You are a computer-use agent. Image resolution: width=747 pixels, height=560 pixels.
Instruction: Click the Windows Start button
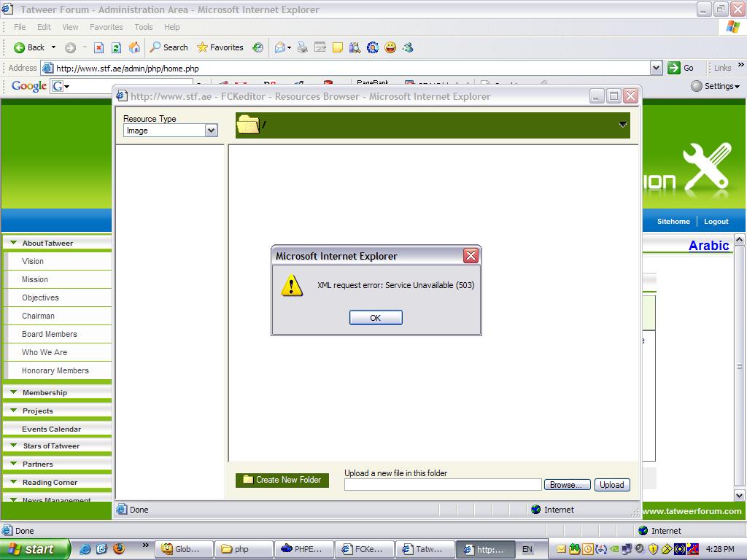[x=35, y=549]
